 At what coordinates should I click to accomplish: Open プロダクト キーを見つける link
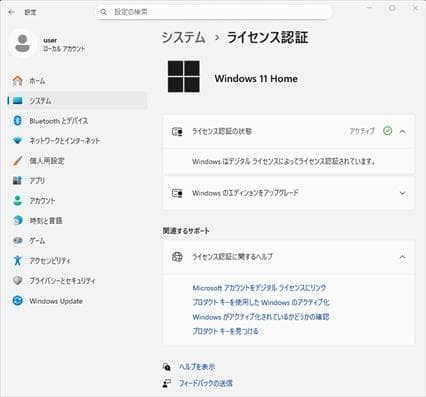click(225, 331)
